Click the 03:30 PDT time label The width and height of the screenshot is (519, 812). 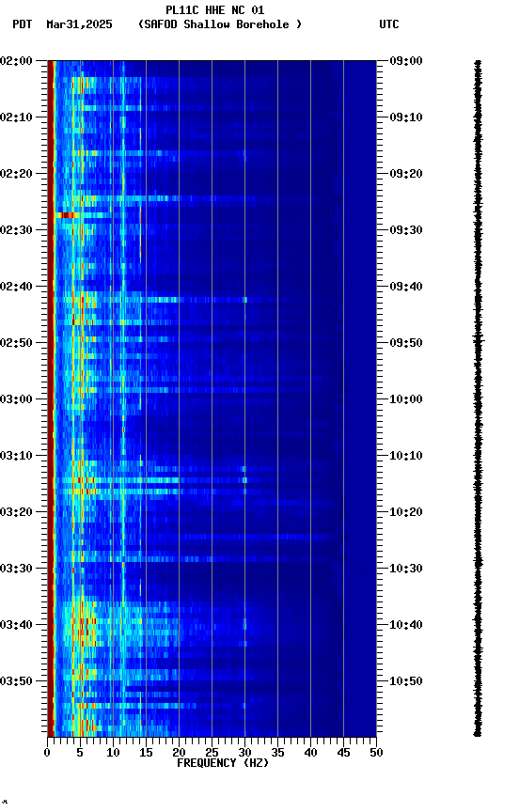point(16,569)
